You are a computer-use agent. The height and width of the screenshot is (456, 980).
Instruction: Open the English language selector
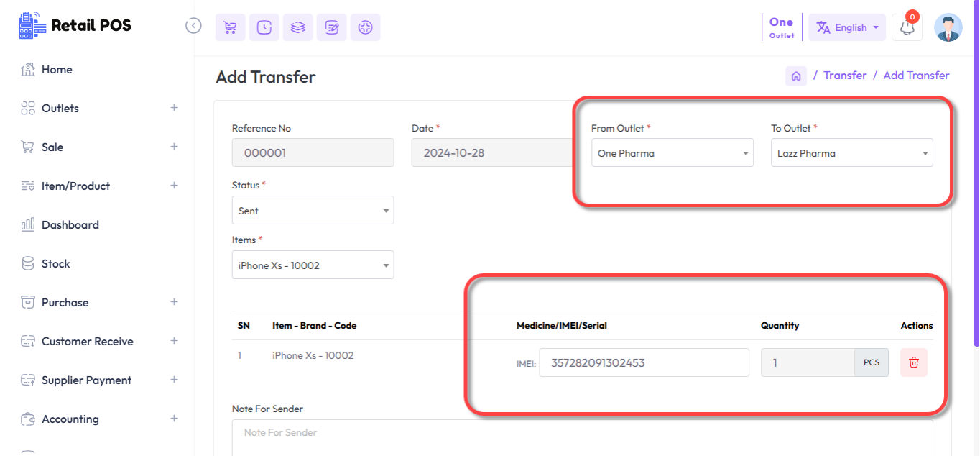coord(847,27)
